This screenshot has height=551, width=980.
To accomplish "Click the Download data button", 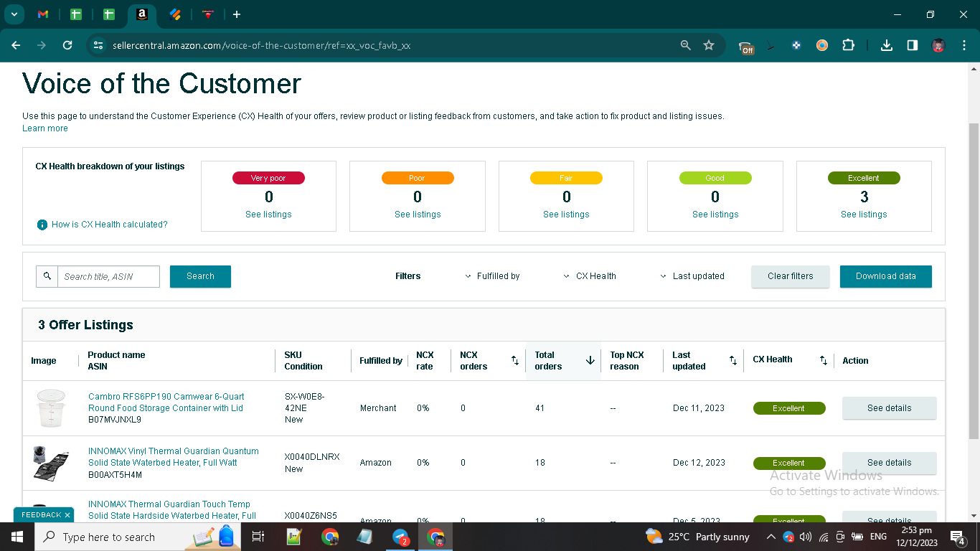I will 886,276.
